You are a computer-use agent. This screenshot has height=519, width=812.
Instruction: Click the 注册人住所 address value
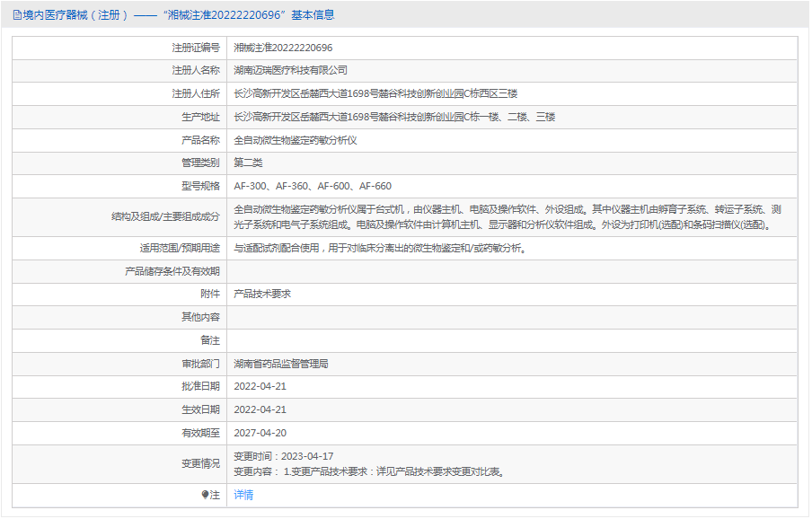pyautogui.click(x=375, y=93)
